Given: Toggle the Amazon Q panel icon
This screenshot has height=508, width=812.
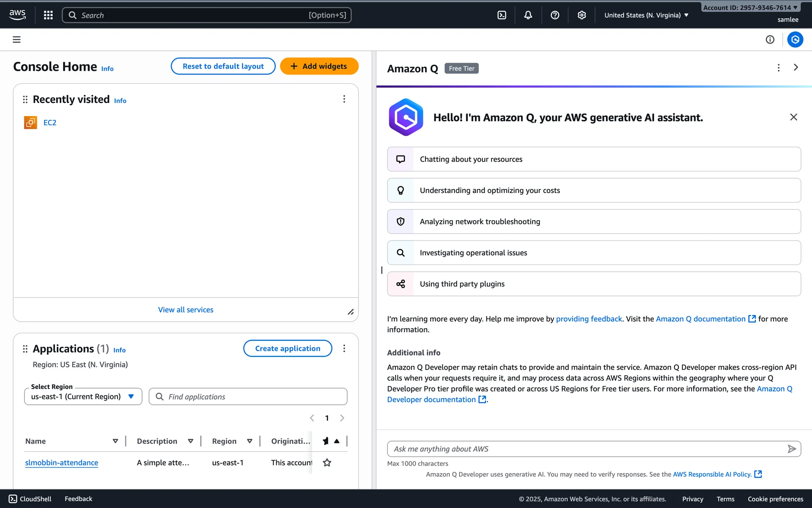Looking at the screenshot, I should pyautogui.click(x=795, y=39).
